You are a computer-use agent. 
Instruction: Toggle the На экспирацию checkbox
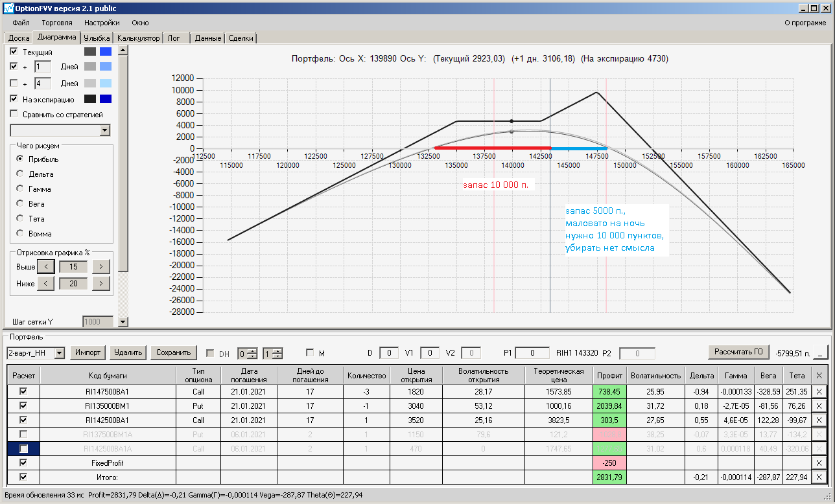click(x=14, y=99)
